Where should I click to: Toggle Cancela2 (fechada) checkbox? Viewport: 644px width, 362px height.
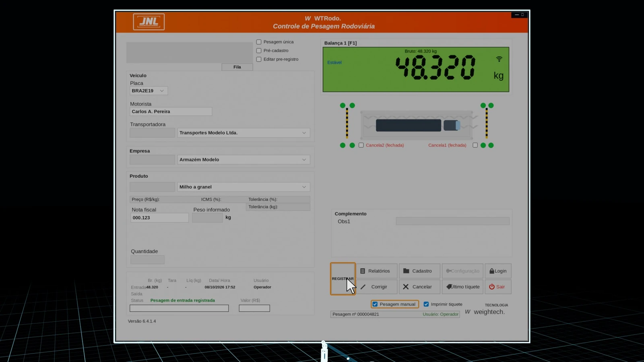pos(361,145)
